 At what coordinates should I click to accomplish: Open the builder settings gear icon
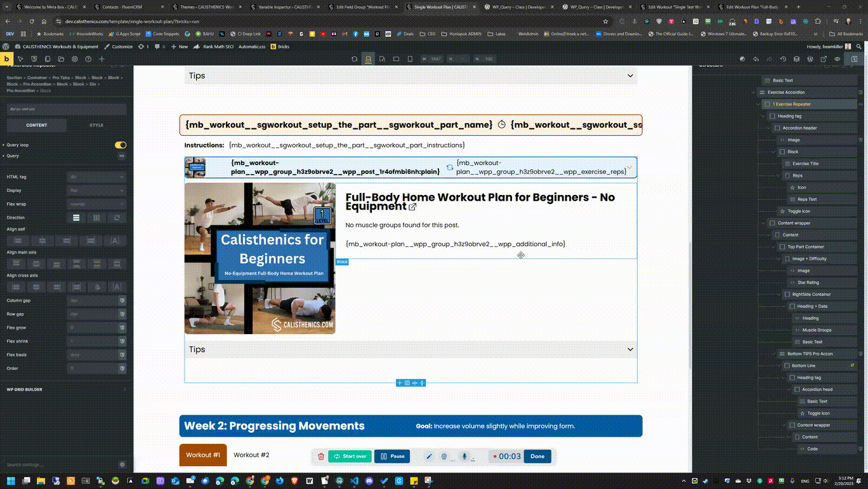pos(74,59)
